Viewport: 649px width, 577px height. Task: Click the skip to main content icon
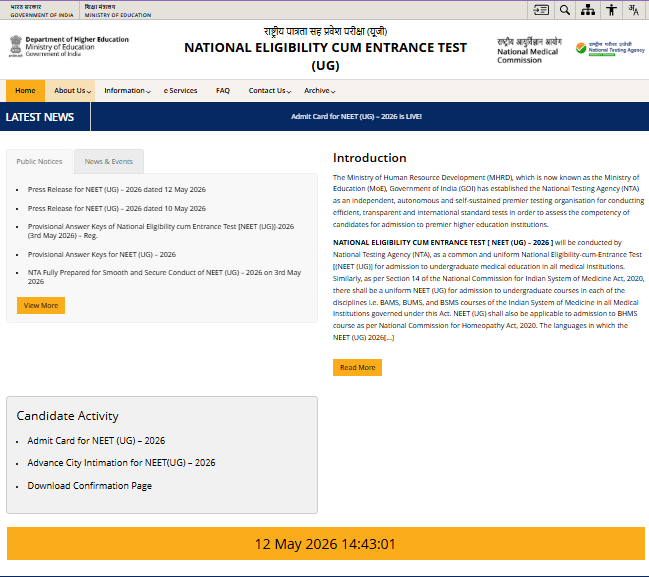[x=541, y=10]
